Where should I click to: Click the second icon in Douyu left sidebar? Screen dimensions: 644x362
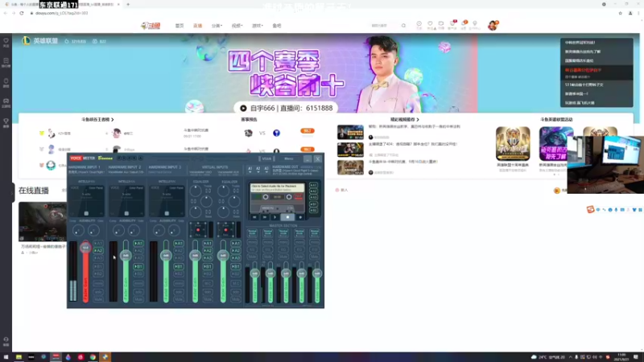point(6,61)
